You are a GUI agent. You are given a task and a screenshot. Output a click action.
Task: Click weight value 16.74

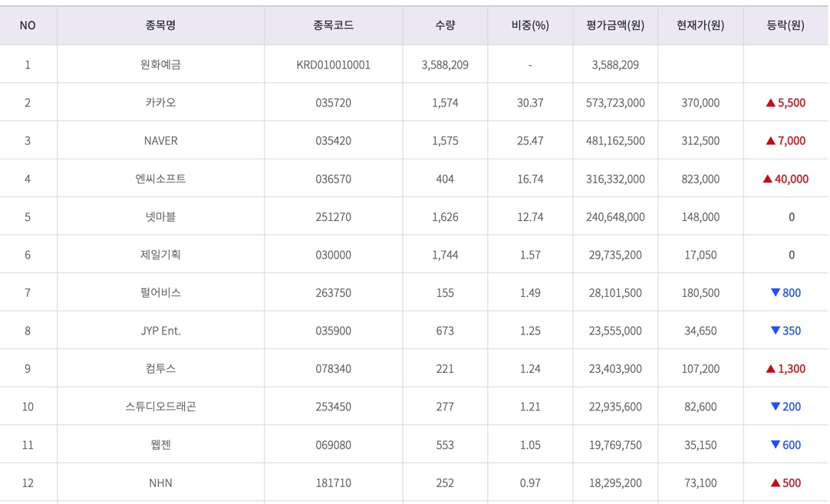(530, 179)
